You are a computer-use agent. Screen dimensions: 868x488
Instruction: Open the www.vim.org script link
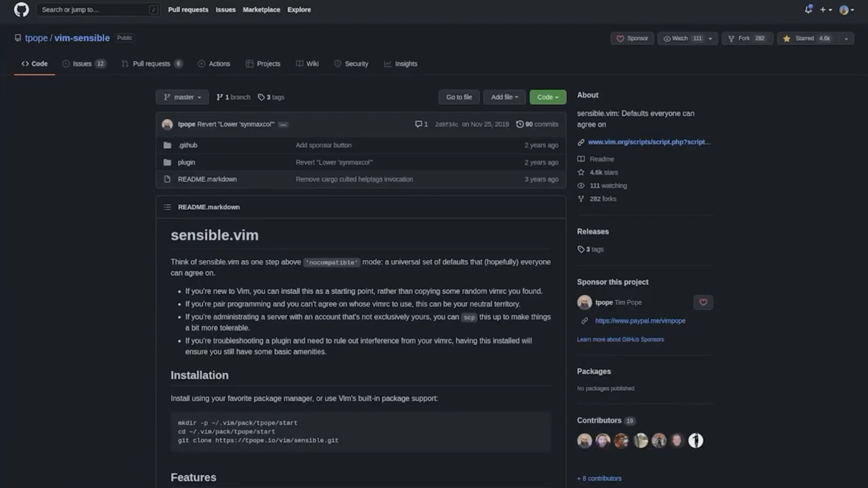click(x=649, y=142)
